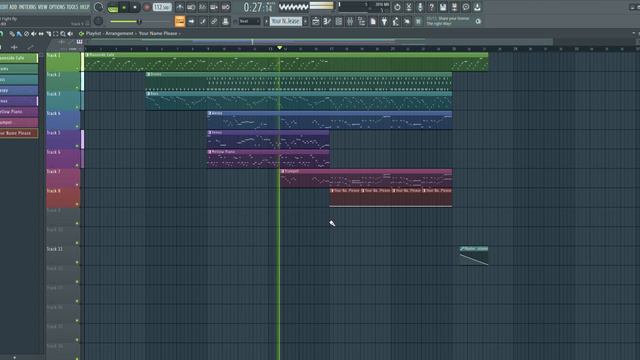Image resolution: width=640 pixels, height=360 pixels.
Task: Toggle countdown before recording icon
Action: 202,7
